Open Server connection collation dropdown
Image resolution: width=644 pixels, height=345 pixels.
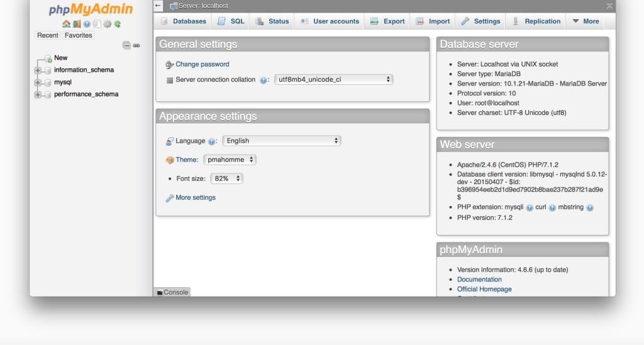pyautogui.click(x=333, y=80)
